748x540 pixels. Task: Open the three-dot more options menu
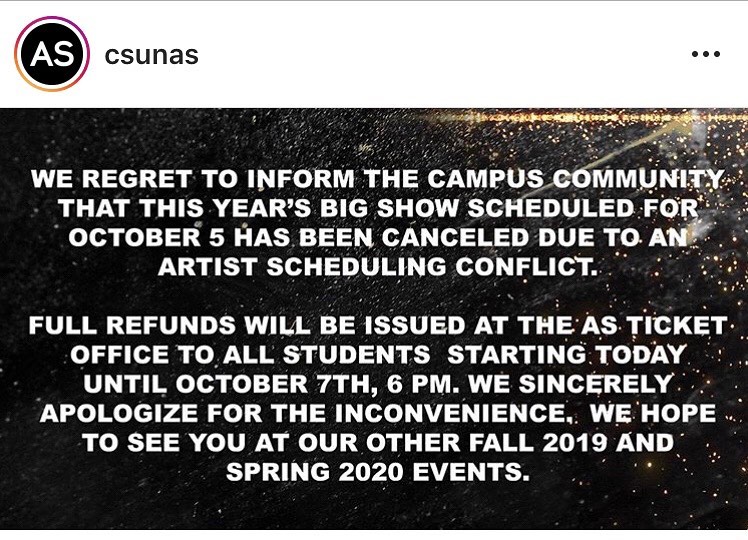[706, 54]
